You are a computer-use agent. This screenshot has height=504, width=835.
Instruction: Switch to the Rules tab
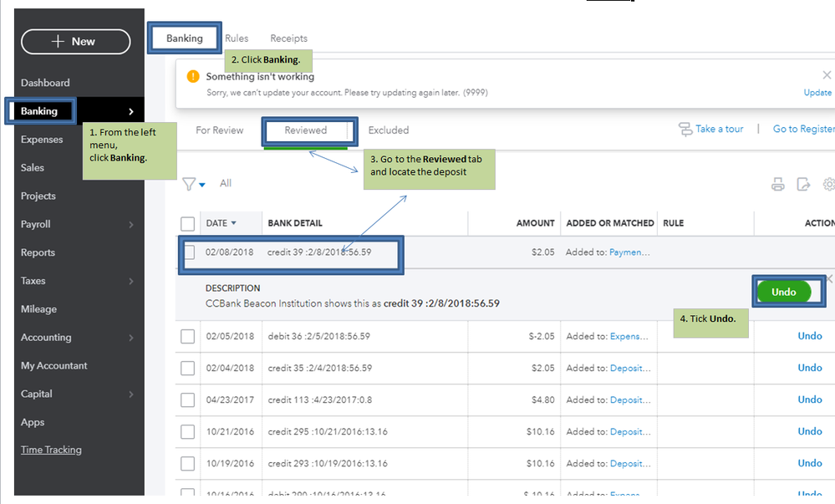tap(237, 38)
